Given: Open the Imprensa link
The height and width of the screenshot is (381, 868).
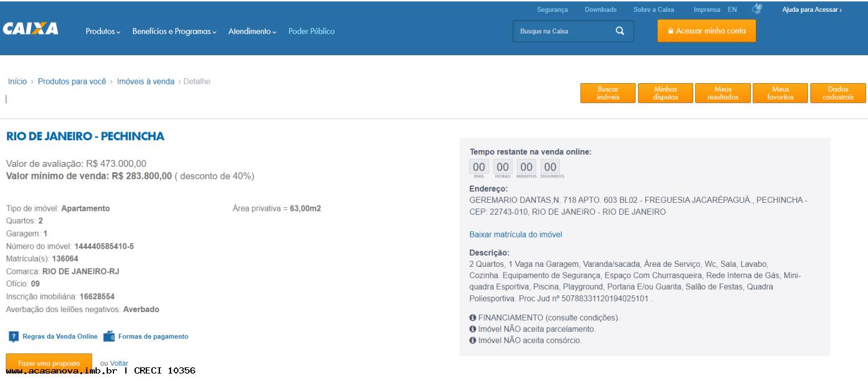Looking at the screenshot, I should 707,10.
